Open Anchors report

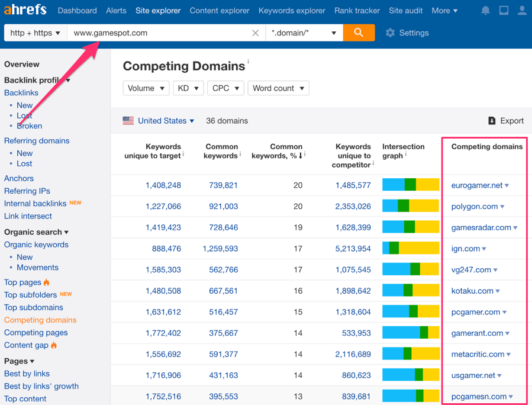coord(19,178)
